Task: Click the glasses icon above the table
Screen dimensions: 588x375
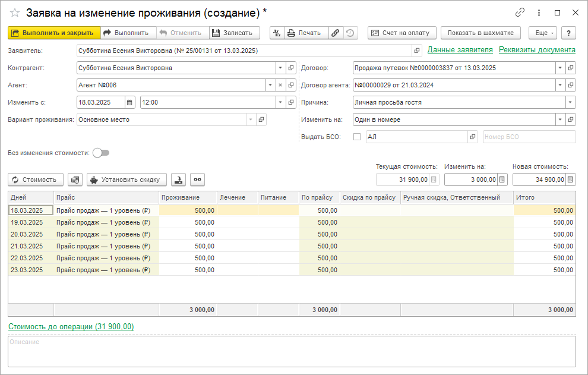Action: [197, 179]
